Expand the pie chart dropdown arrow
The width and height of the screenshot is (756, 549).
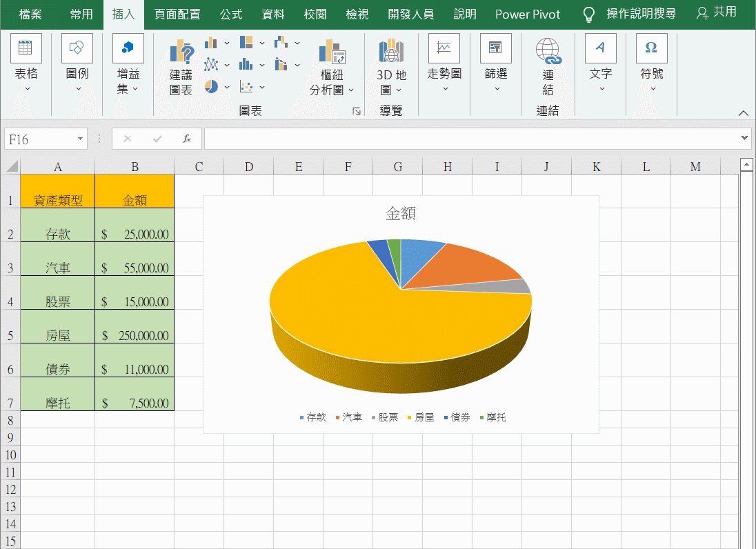227,88
